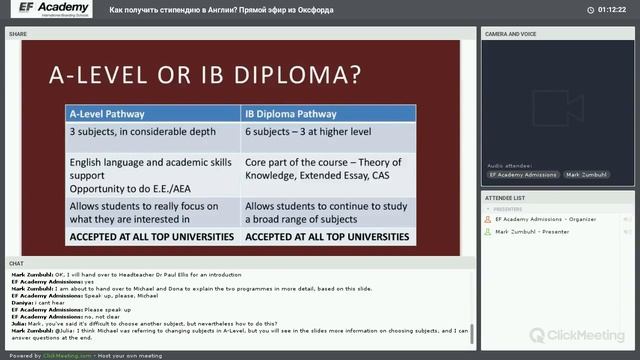Click the A-Level or IB Diploma slide title

point(205,75)
